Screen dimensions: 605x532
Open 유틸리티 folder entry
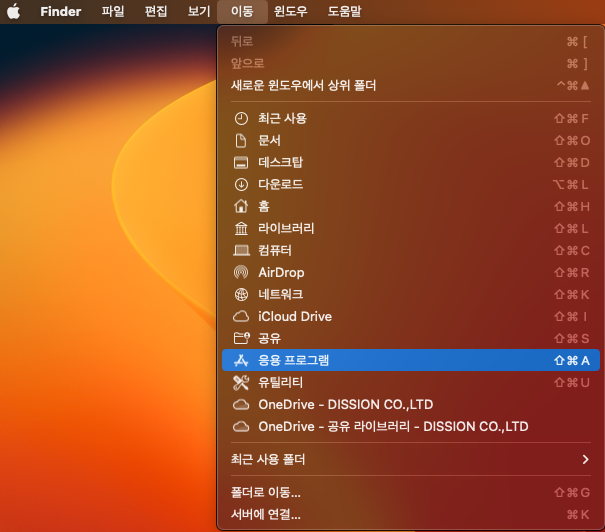(411, 382)
